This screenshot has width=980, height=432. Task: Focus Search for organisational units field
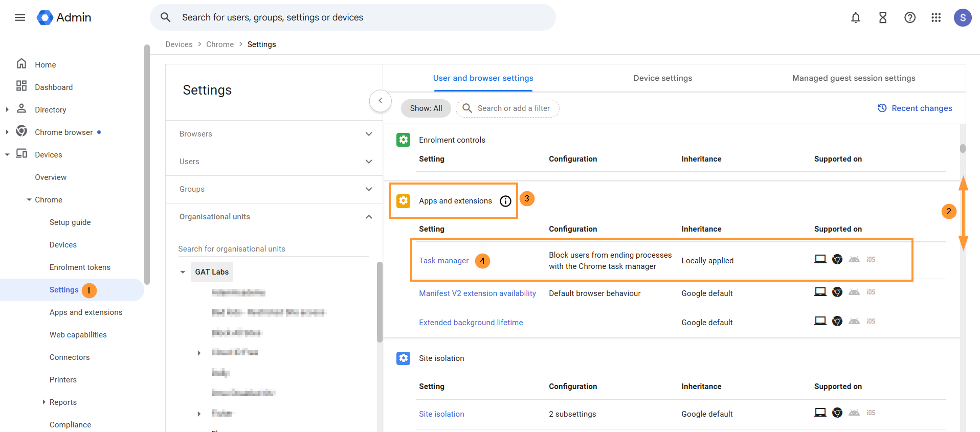click(274, 249)
